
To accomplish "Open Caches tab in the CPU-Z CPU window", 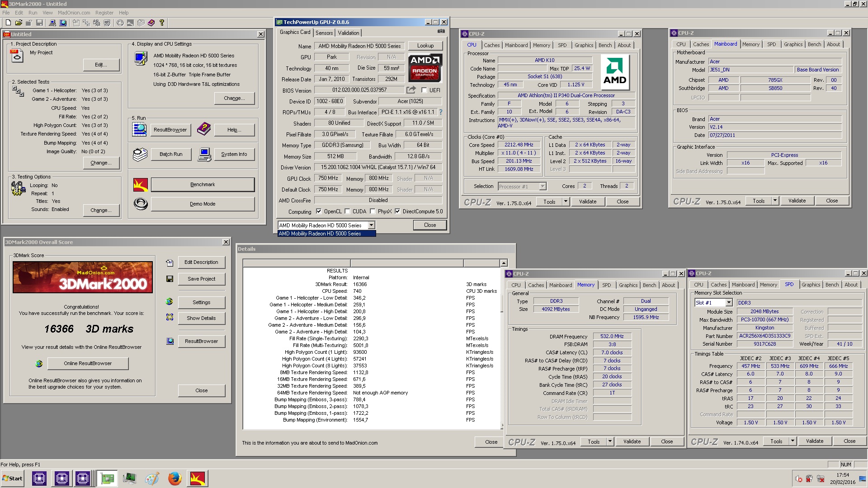I will [491, 45].
